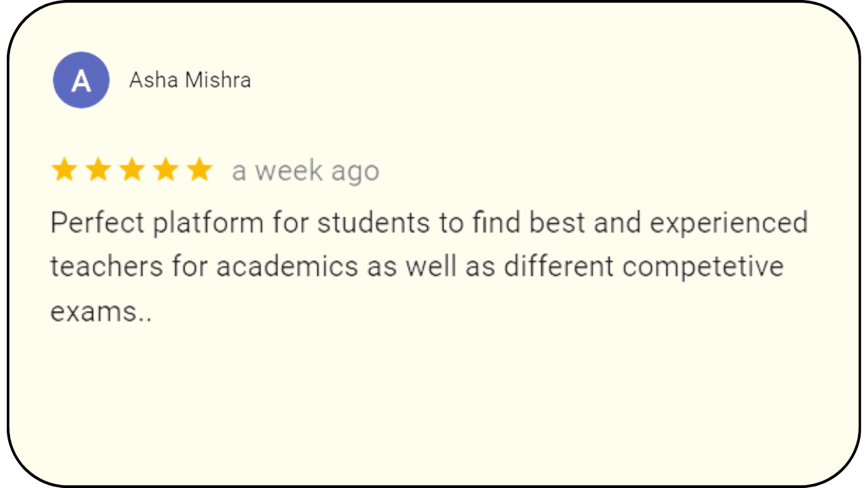
Task: Open the Asha Mishra reviewer name
Action: (190, 80)
